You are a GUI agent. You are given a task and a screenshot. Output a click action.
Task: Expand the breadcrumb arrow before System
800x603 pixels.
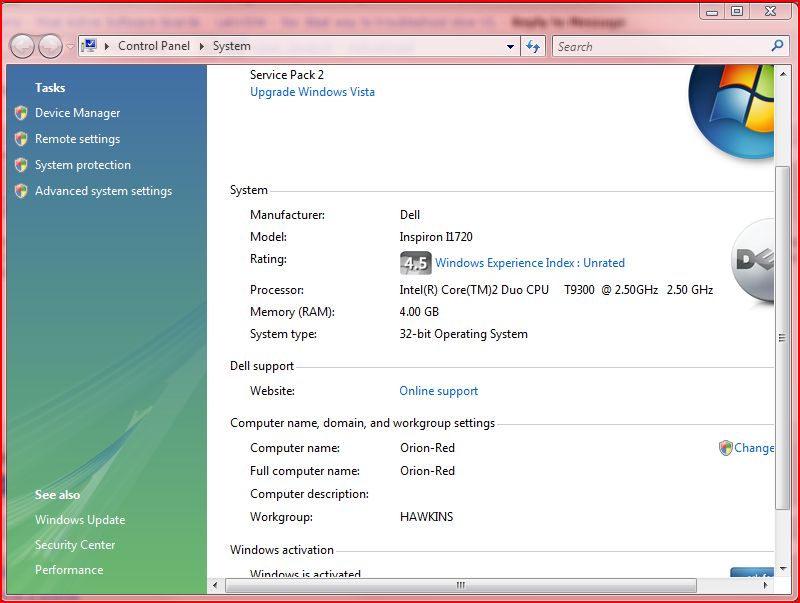click(202, 46)
